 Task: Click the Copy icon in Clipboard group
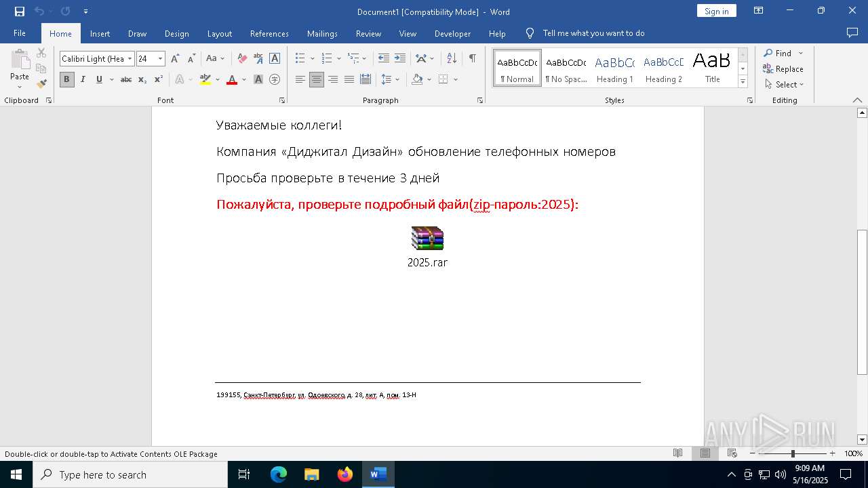(41, 68)
